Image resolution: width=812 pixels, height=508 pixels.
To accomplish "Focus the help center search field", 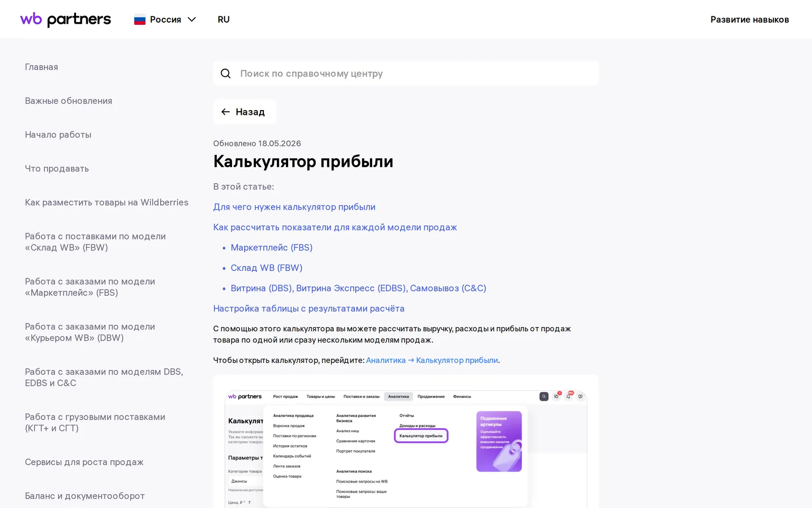I will 405,74.
